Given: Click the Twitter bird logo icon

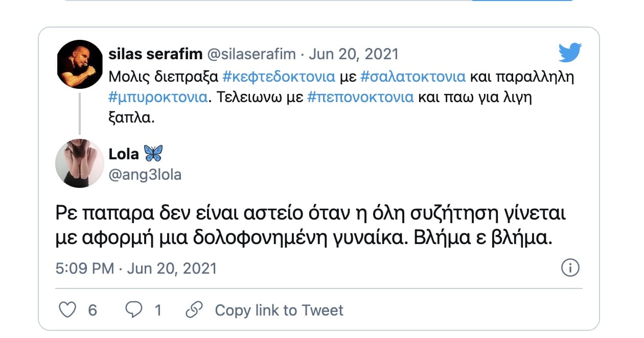Looking at the screenshot, I should [570, 53].
